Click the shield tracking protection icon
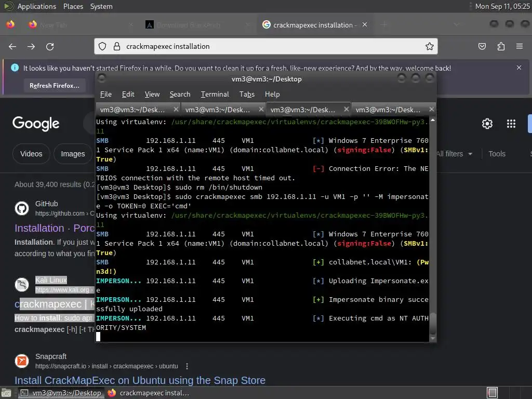This screenshot has width=532, height=399. [x=102, y=46]
